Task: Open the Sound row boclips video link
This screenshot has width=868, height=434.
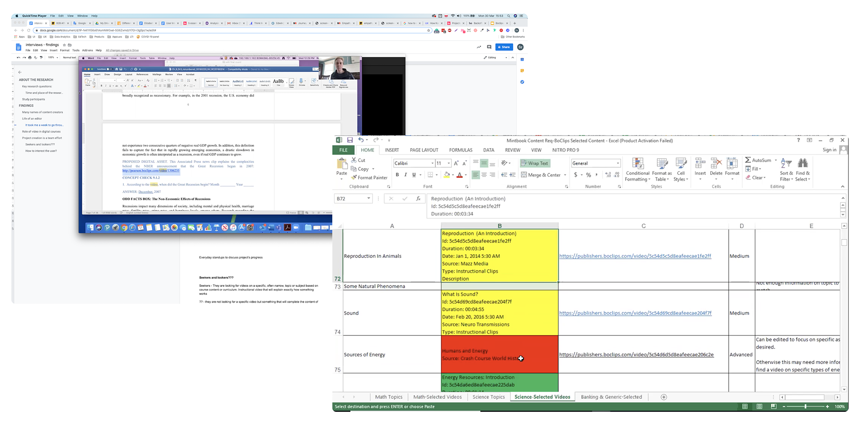Action: (x=635, y=313)
